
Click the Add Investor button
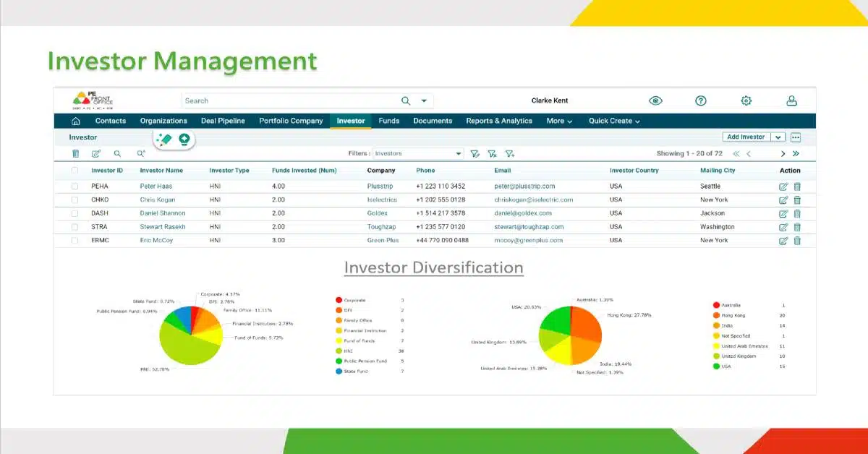coord(746,137)
